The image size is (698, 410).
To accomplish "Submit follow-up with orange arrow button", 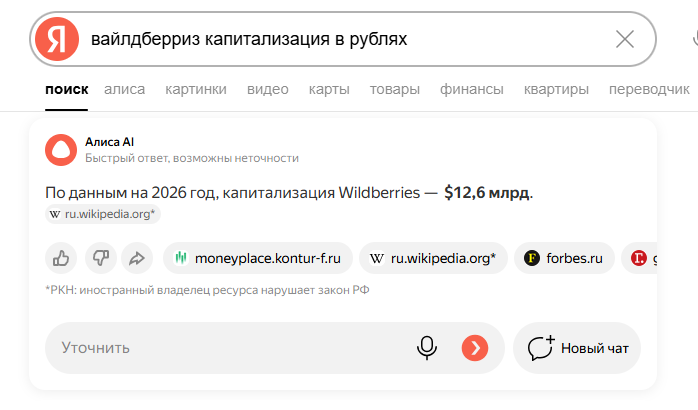I will coord(475,348).
